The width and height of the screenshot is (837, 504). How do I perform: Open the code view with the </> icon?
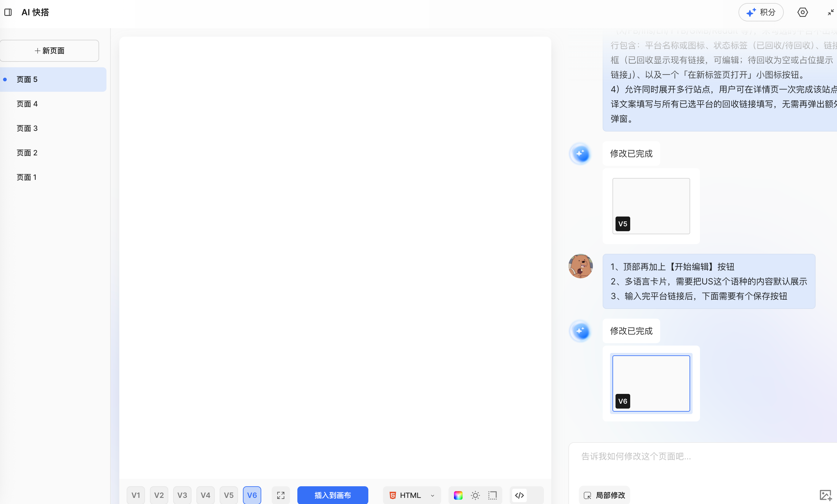pos(519,495)
